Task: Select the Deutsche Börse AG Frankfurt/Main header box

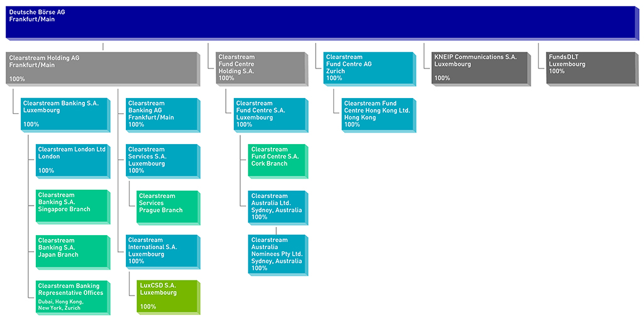Action: point(323,23)
